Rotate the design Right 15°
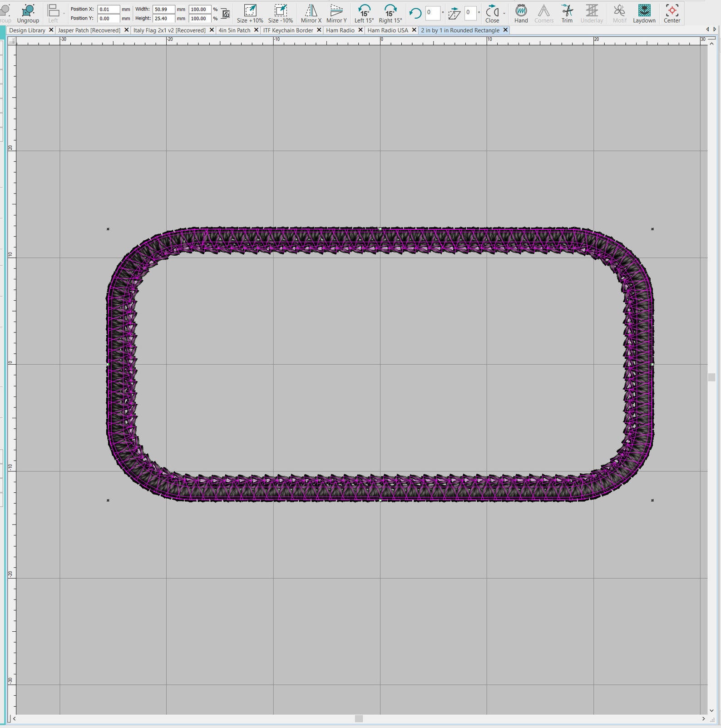This screenshot has width=721, height=728. click(390, 14)
